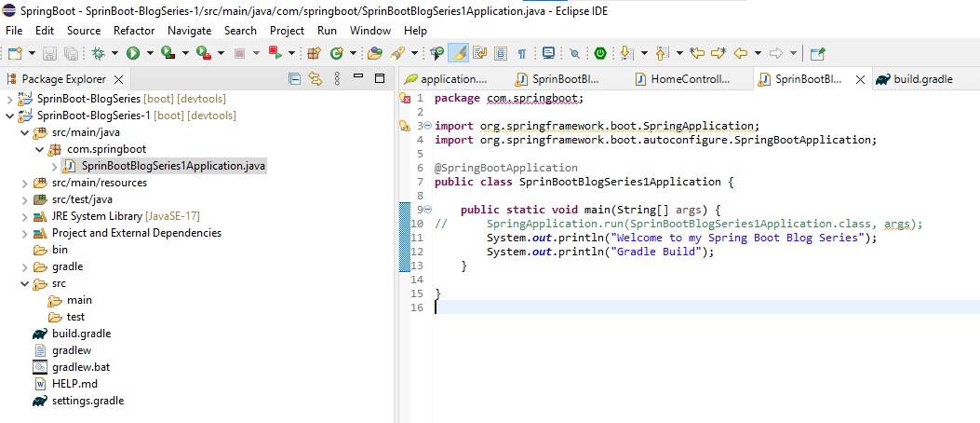Toggle the highlighted Mark Occurrences marker icon
The height and width of the screenshot is (423, 980).
pos(460,54)
